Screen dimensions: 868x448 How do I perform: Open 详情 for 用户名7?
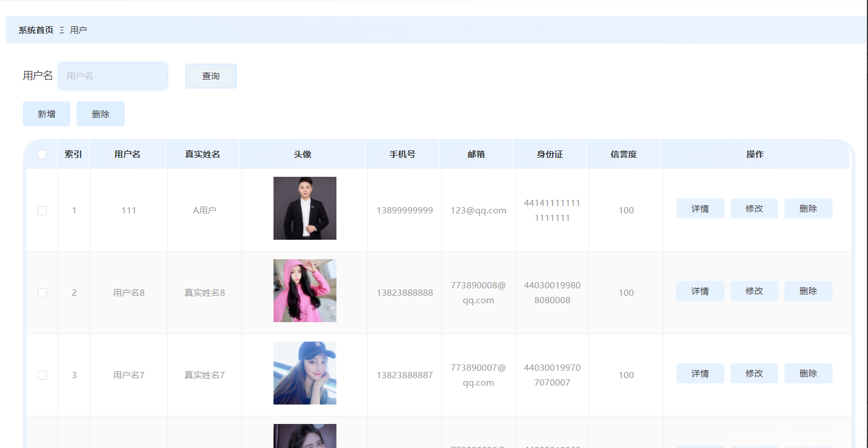tap(700, 374)
